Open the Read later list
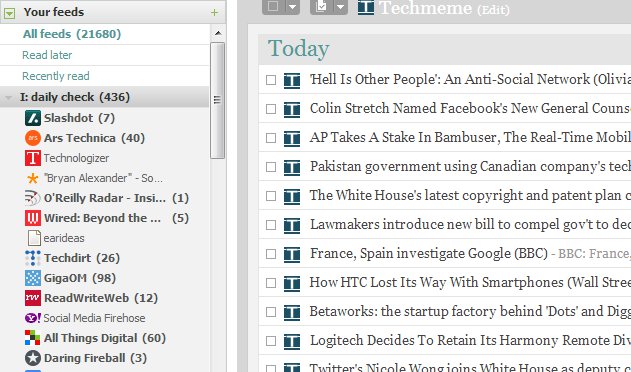631x372 pixels. tap(47, 55)
